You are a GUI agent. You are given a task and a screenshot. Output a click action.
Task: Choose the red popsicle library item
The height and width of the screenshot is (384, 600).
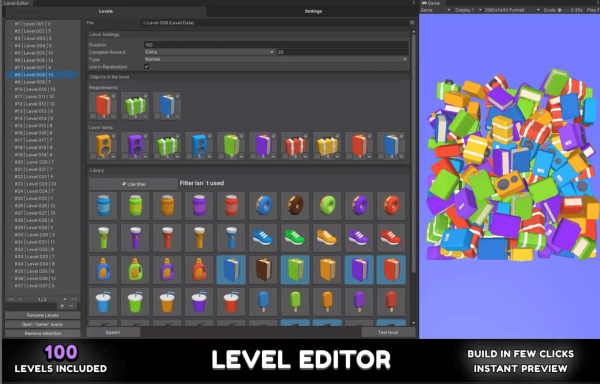(x=391, y=302)
